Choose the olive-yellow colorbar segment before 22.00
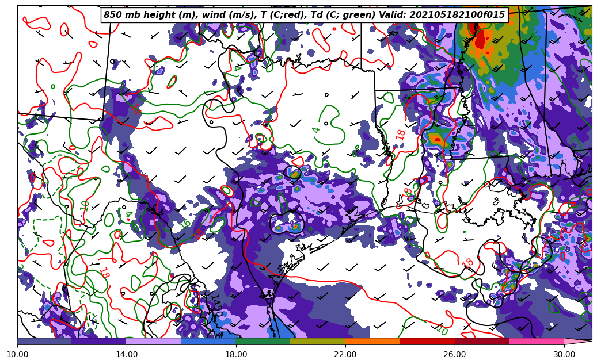Image resolution: width=597 pixels, height=364 pixels. coord(318,341)
